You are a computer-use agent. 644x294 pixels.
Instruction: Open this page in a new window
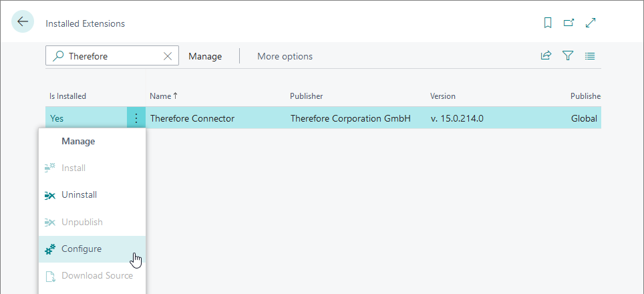click(x=569, y=23)
